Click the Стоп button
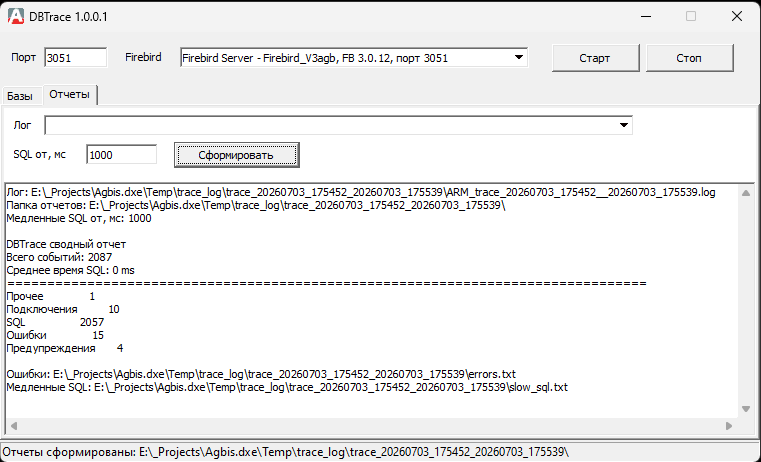 click(x=689, y=58)
